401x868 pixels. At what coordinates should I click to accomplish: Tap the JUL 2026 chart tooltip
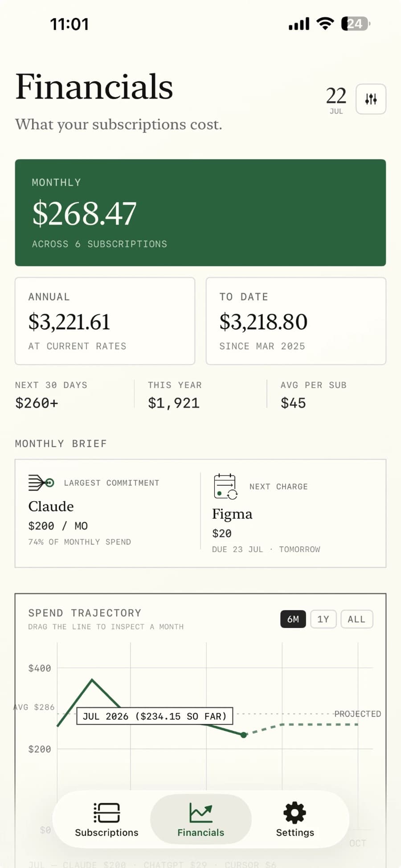155,716
